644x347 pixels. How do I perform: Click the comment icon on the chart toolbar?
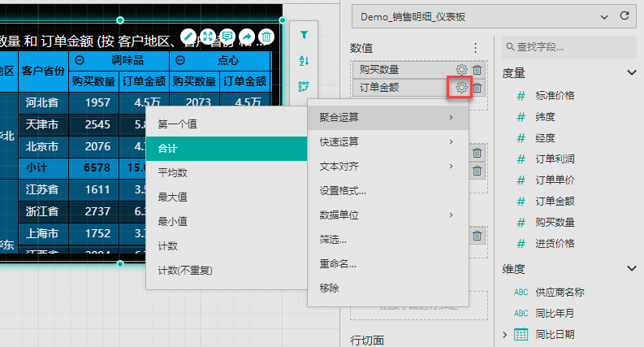click(227, 37)
